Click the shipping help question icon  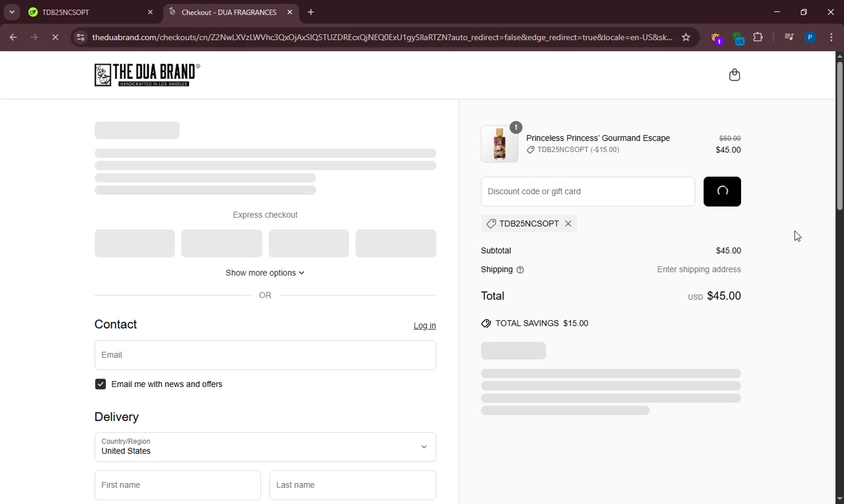point(520,270)
